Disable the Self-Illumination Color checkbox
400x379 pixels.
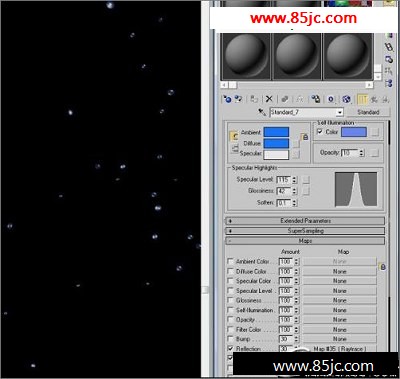[320, 132]
